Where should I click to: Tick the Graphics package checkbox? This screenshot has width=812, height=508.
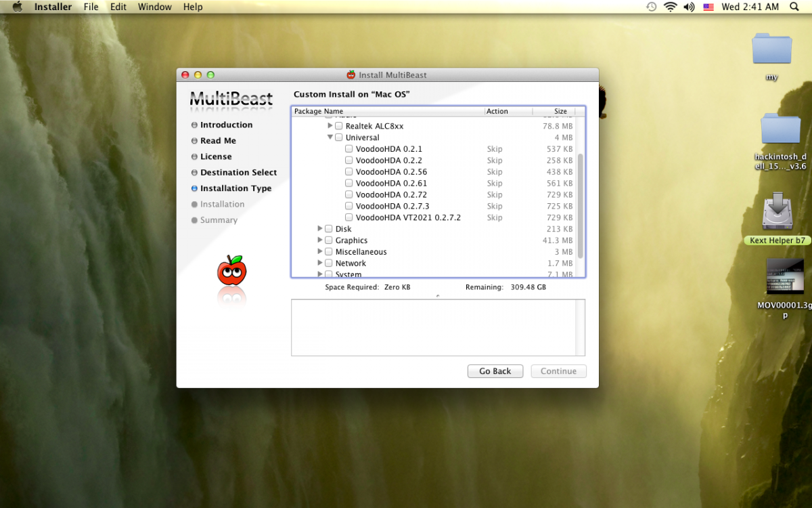329,240
